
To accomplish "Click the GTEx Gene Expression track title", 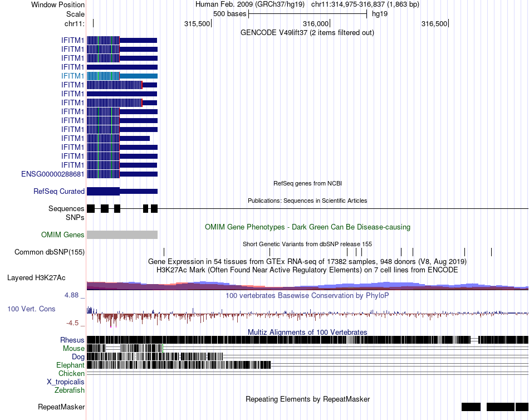I will coord(307,261).
